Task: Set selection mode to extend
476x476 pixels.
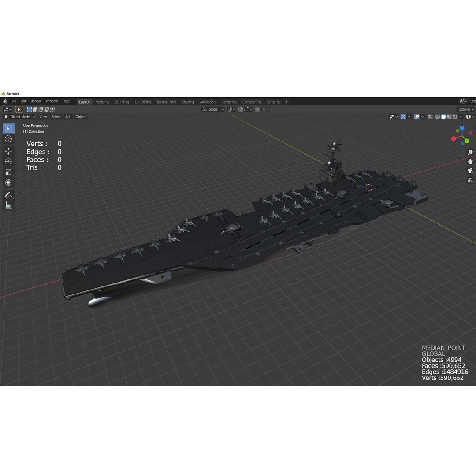Action: (x=35, y=109)
